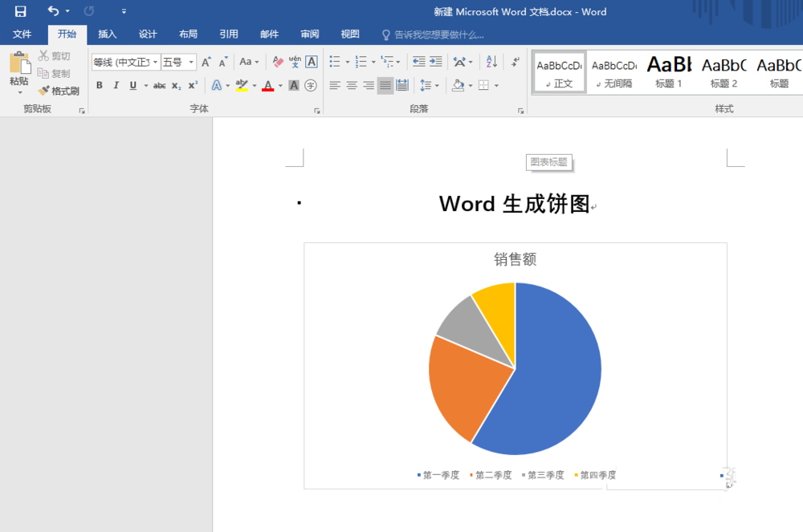Toggle bold formatting
Image resolution: width=803 pixels, height=532 pixels.
[99, 85]
